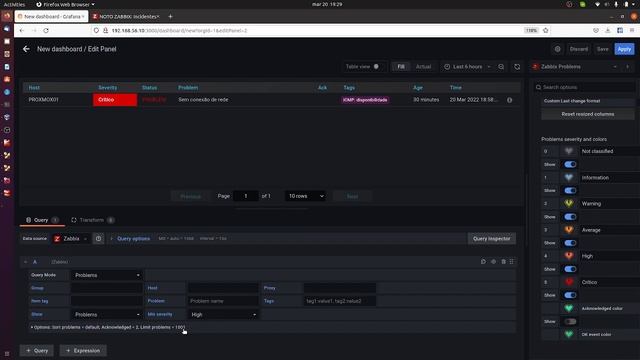Image resolution: width=640 pixels, height=360 pixels.
Task: Refresh the panel with the refresh icon
Action: click(x=517, y=67)
